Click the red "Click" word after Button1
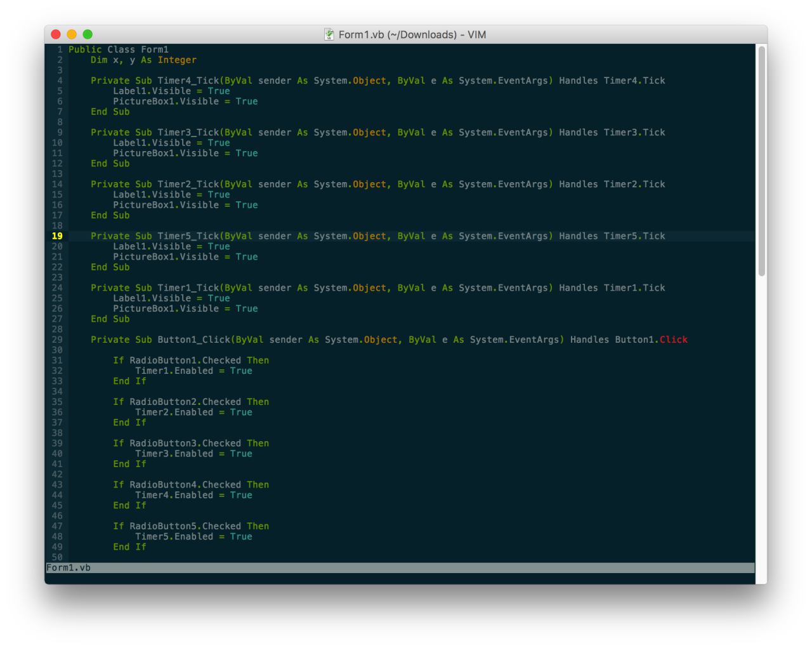812x648 pixels. (673, 340)
